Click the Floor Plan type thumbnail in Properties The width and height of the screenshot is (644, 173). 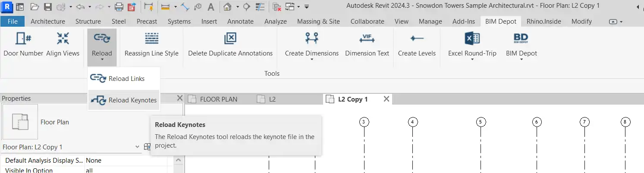pyautogui.click(x=20, y=122)
